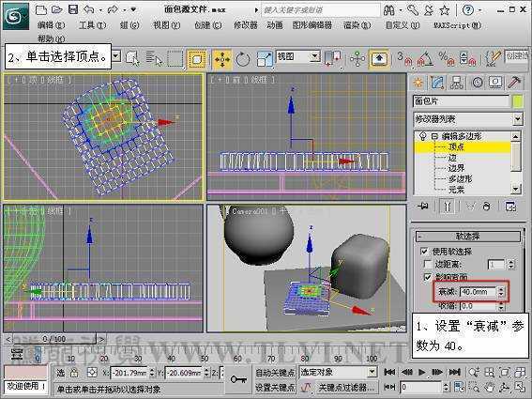
Task: Click the Help question mark icon
Action: [x=468, y=10]
